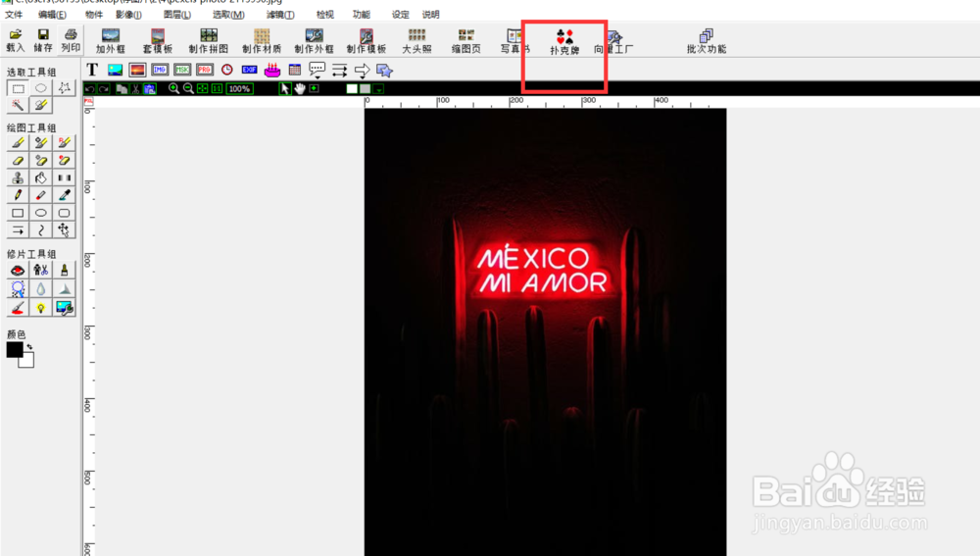Click the paste clipboard icon
The image size is (980, 556).
pos(149,89)
